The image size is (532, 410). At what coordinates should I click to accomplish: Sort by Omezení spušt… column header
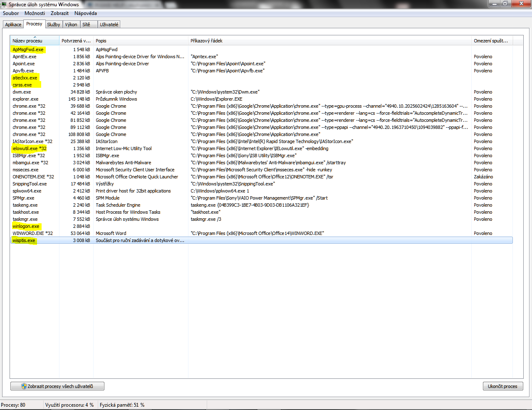[492, 41]
